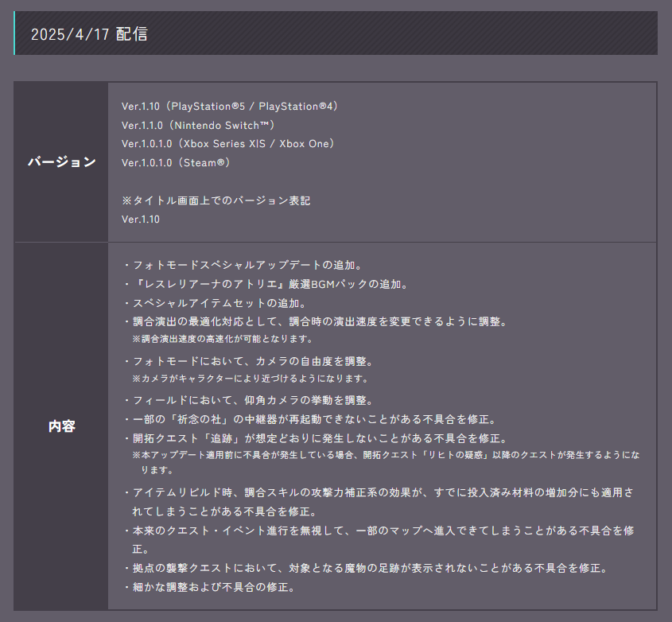This screenshot has height=622, width=672.
Task: Click the 拠点の襲撃クエスト fix item
Action: point(367,568)
